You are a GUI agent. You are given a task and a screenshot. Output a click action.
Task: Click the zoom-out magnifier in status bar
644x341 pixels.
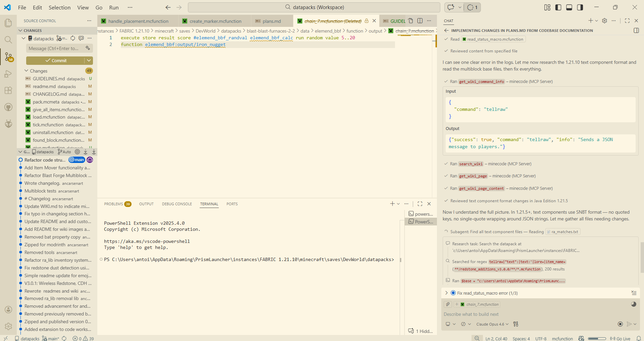tap(477, 338)
